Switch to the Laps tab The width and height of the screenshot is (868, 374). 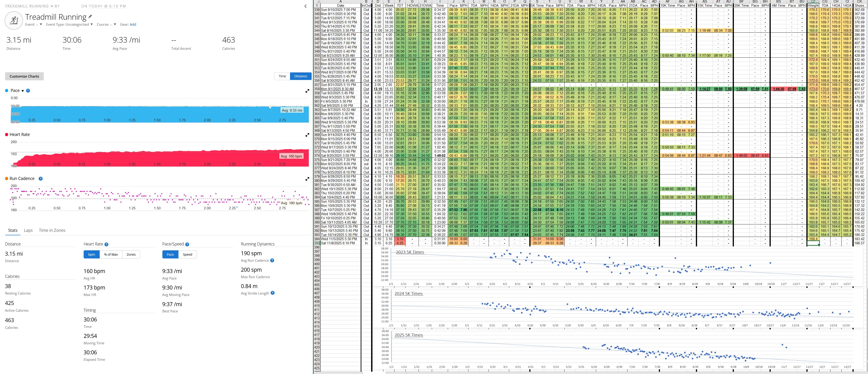(28, 230)
